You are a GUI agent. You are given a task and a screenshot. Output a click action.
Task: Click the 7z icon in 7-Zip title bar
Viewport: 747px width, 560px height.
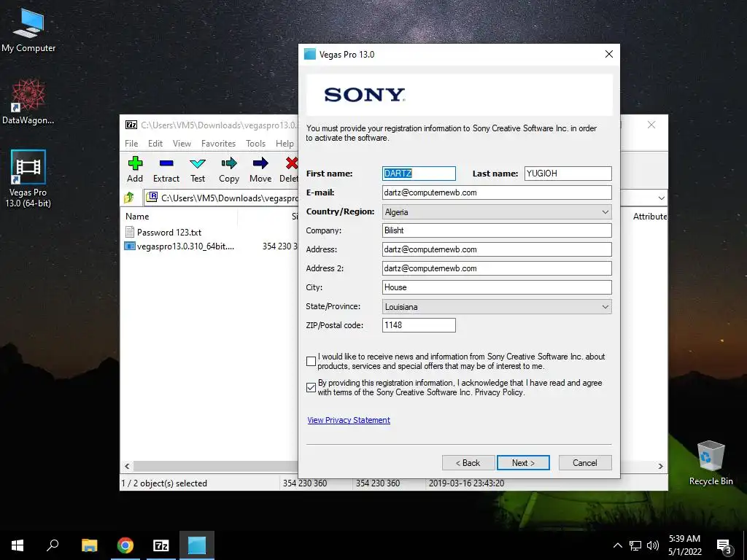pyautogui.click(x=131, y=125)
